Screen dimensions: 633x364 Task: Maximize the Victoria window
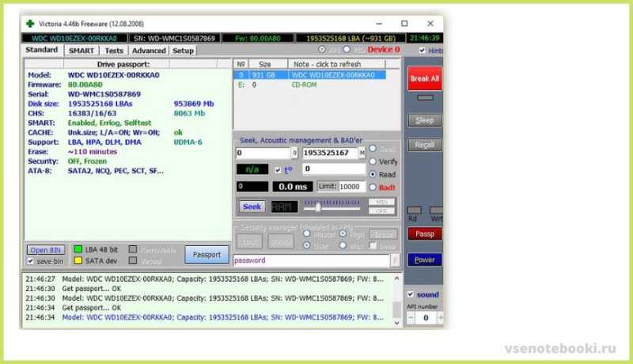(404, 24)
